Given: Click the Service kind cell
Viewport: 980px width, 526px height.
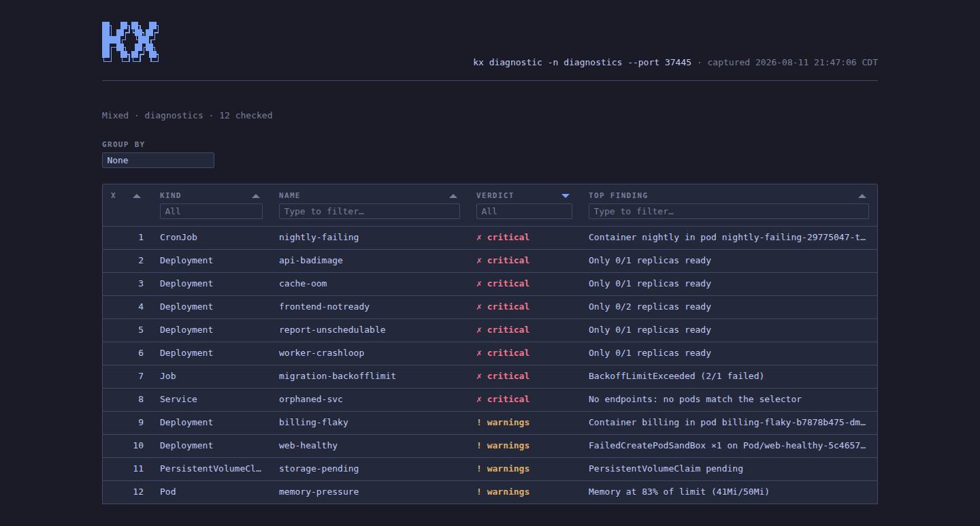Looking at the screenshot, I should click(x=178, y=399).
